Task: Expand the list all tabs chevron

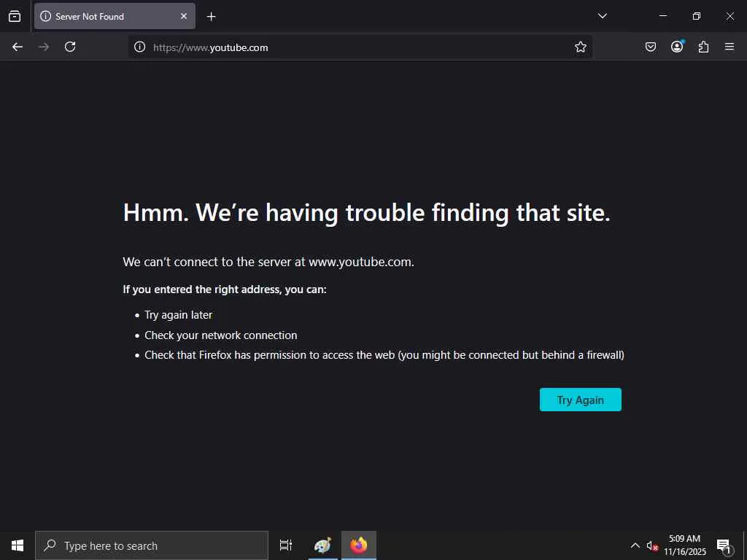Action: point(602,16)
